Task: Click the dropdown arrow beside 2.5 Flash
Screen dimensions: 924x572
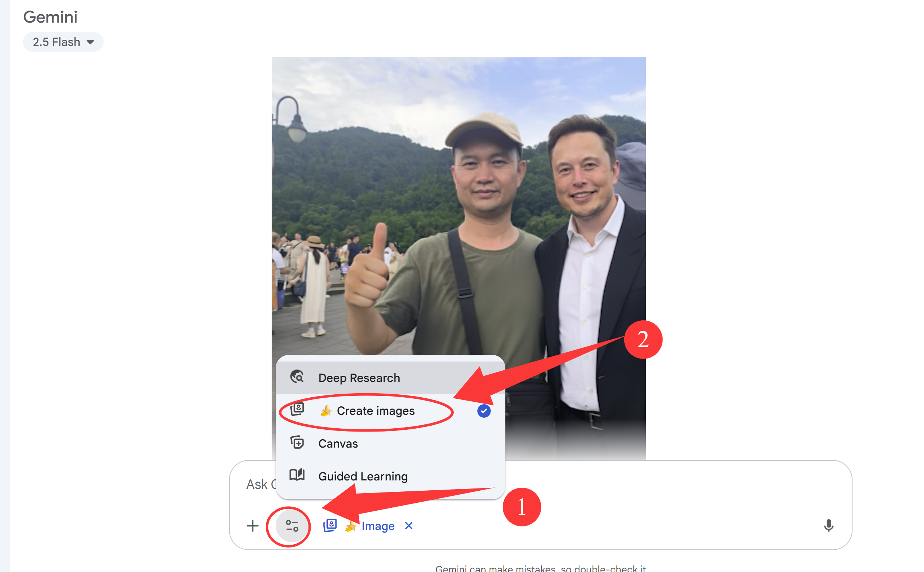Action: (90, 42)
